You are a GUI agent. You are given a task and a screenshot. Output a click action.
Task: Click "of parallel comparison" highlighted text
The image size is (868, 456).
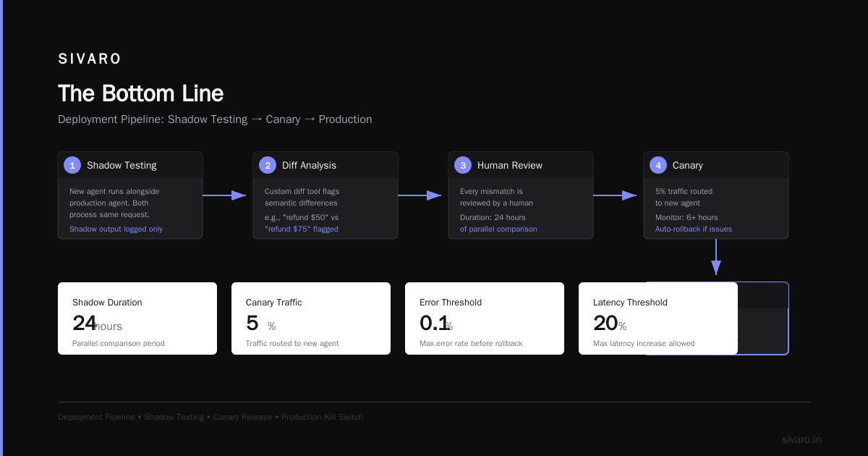pyautogui.click(x=498, y=229)
